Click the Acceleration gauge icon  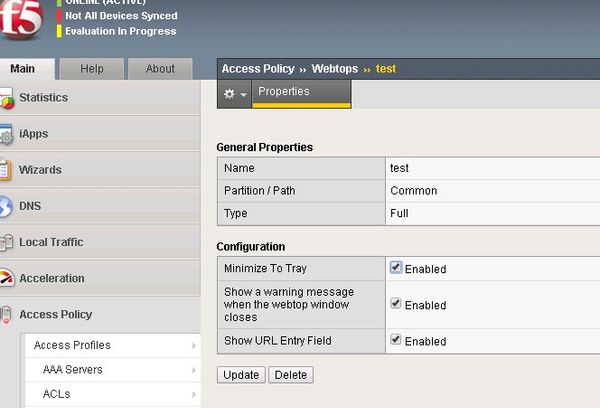click(x=6, y=278)
